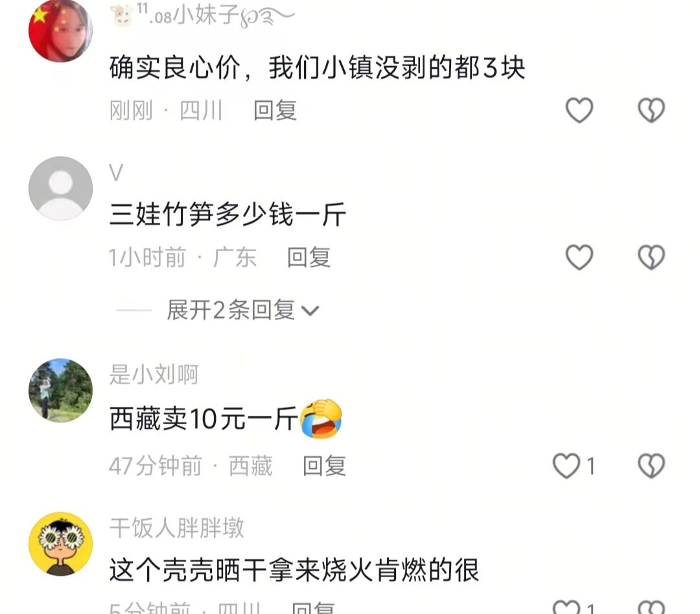Like the 三娃竹笋多少钱一斤 comment
700x614 pixels.
(579, 257)
